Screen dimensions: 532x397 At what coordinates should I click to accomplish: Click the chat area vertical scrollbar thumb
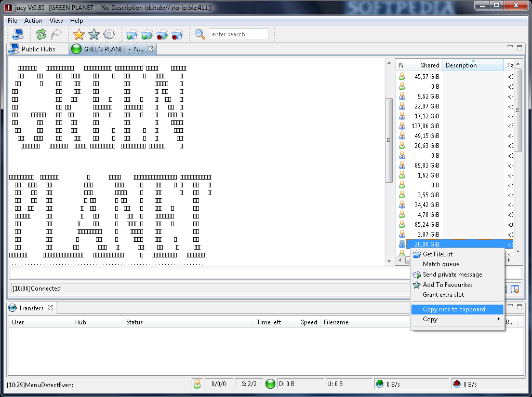(389, 140)
